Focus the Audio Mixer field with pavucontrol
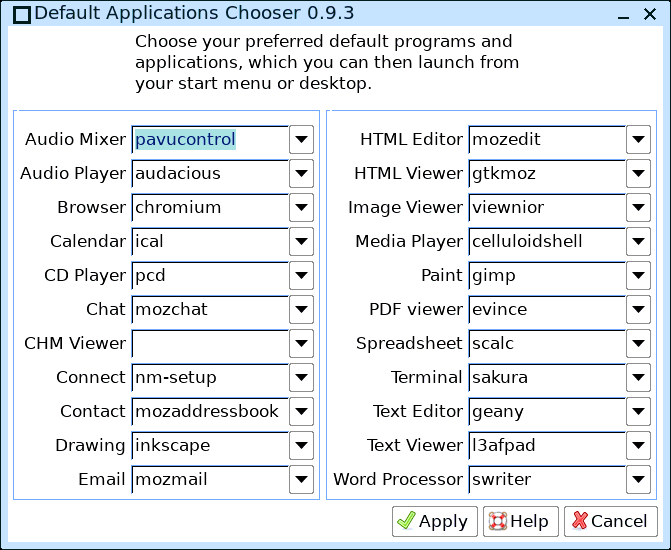The height and width of the screenshot is (550, 671). click(x=210, y=140)
